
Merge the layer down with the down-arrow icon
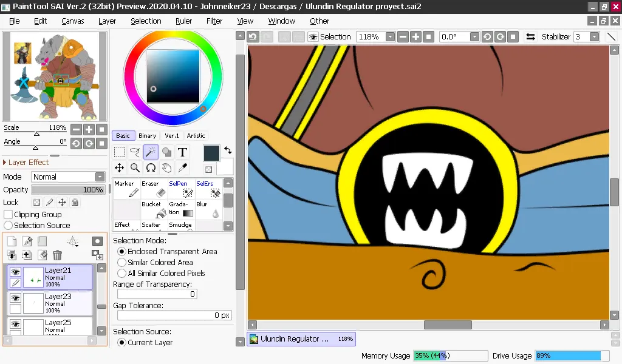(x=12, y=255)
